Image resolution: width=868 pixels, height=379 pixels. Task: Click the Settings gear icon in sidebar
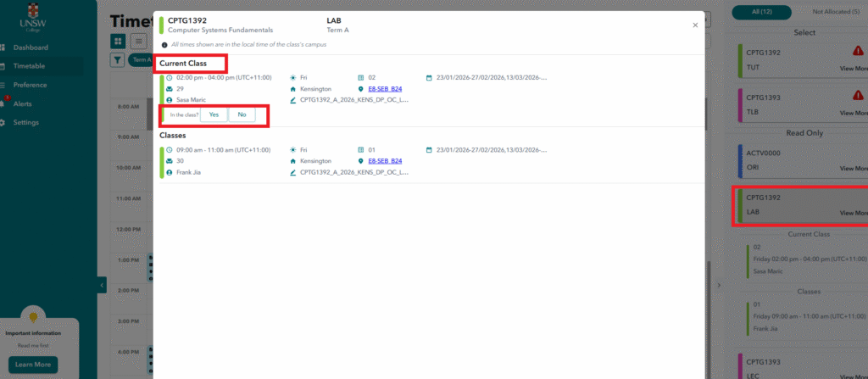click(x=3, y=122)
